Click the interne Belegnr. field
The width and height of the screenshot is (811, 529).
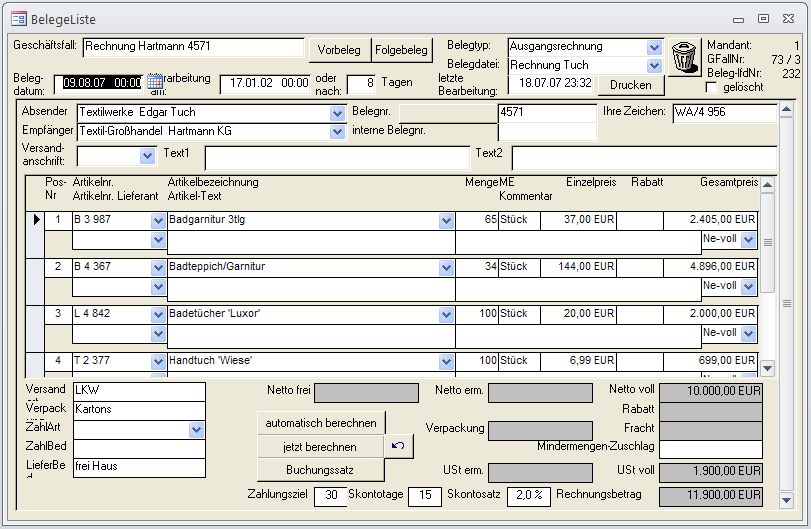coord(547,131)
